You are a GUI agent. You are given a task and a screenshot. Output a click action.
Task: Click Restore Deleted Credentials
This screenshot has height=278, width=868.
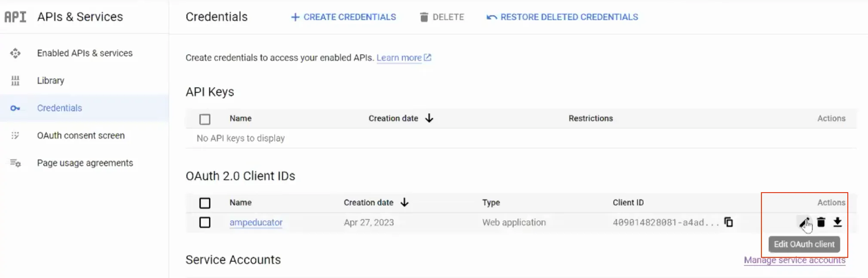tap(562, 17)
